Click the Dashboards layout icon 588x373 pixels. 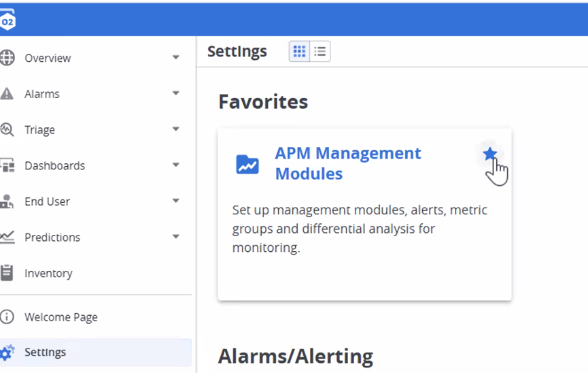7,165
